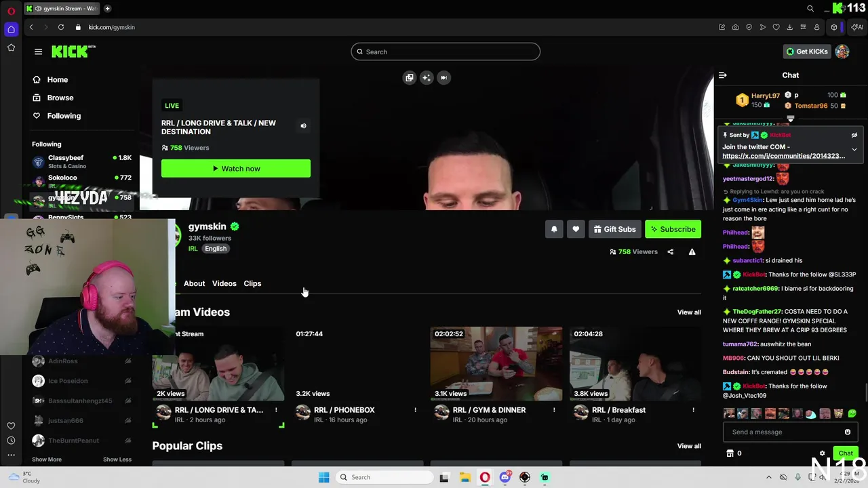868x488 pixels.
Task: Click Show More in the sidebar
Action: coord(47,460)
